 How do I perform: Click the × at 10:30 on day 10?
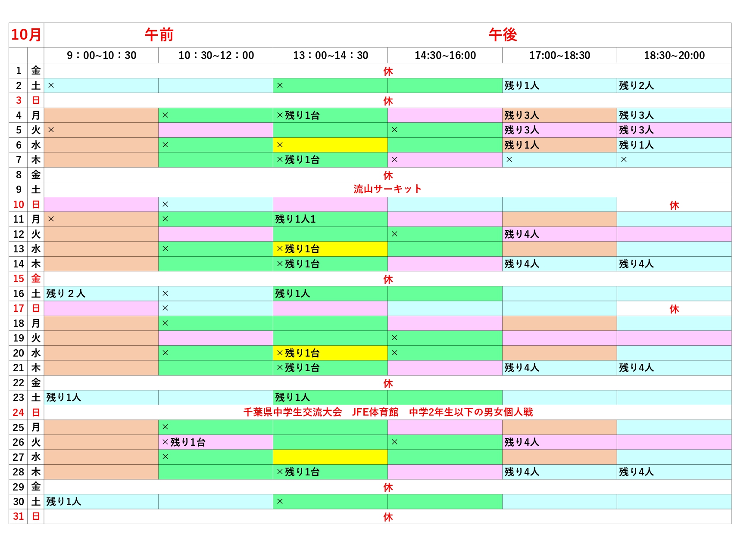pyautogui.click(x=165, y=205)
